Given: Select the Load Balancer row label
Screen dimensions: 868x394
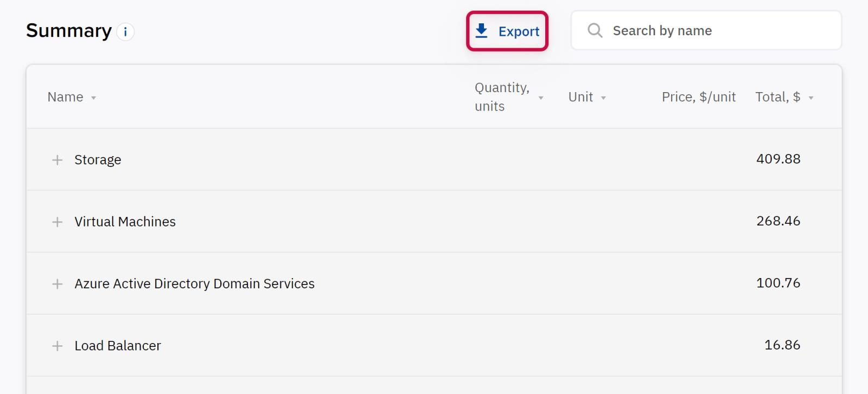Looking at the screenshot, I should tap(118, 346).
